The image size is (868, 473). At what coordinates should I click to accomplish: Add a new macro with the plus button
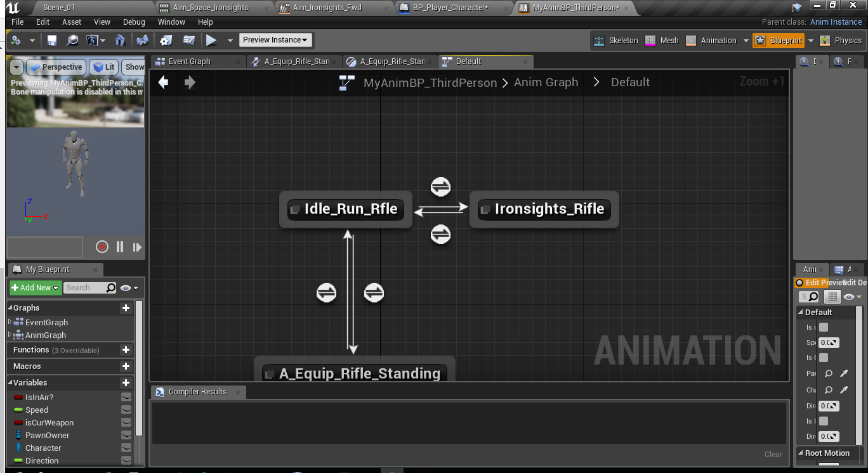point(126,366)
